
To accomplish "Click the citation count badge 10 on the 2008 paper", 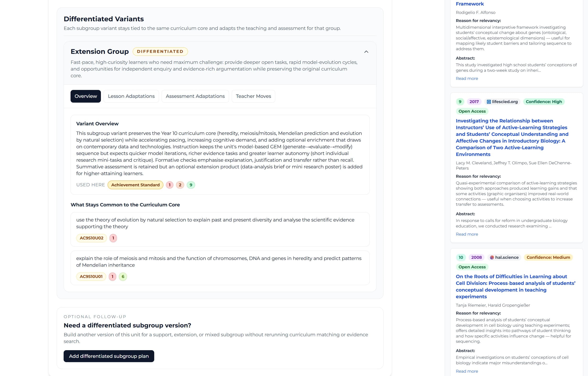I will 461,257.
